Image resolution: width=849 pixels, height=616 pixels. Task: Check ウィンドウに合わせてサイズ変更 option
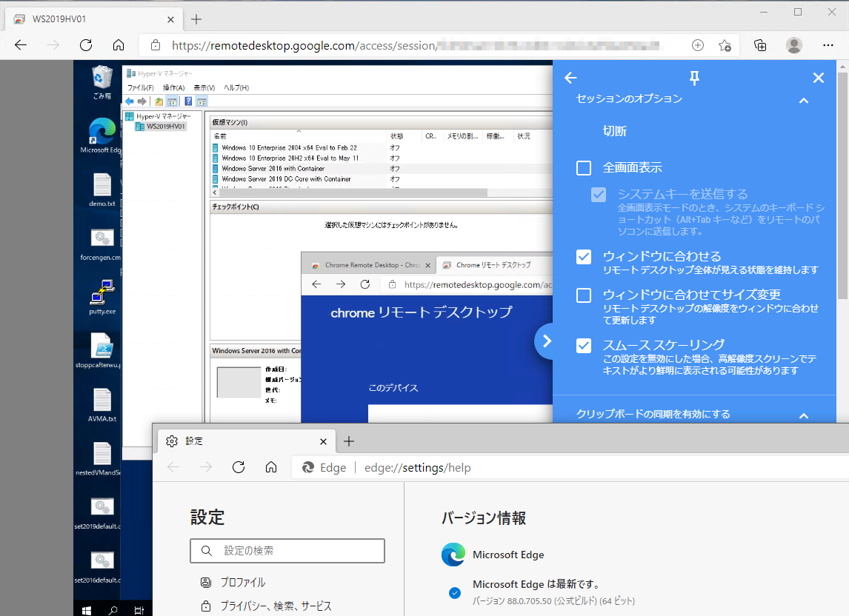[584, 295]
